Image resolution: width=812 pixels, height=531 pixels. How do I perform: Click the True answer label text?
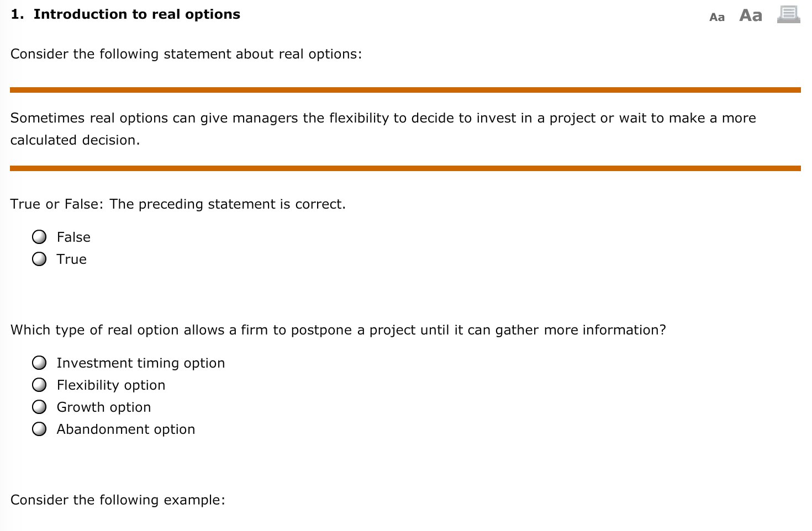(71, 258)
